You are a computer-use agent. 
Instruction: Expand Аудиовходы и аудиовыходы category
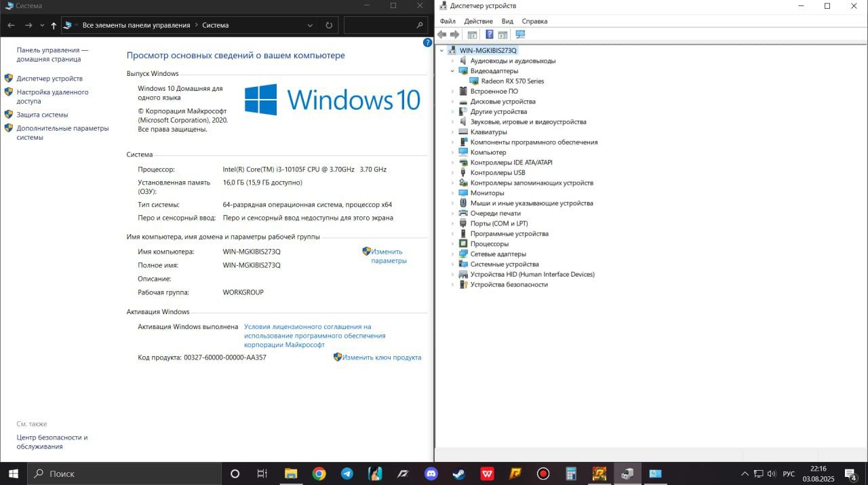click(453, 61)
